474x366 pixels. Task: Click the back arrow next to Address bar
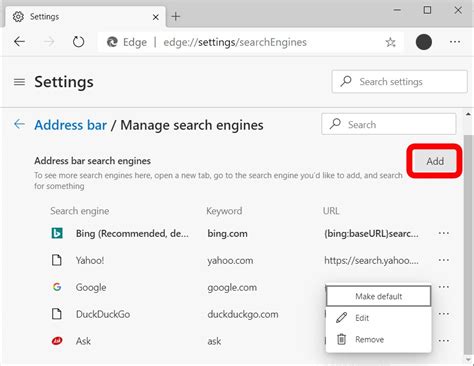click(x=19, y=124)
